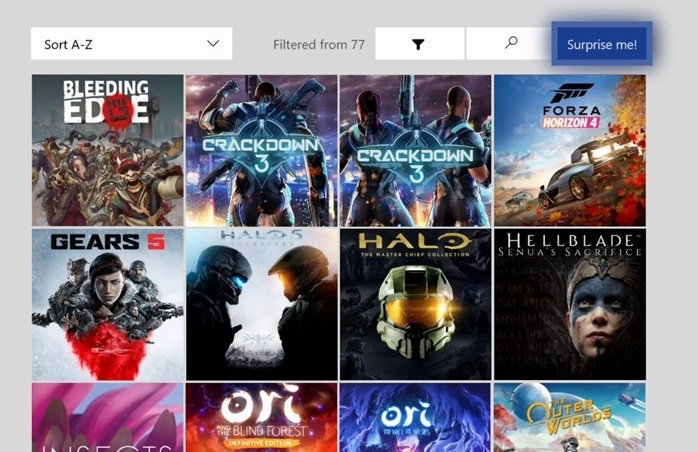Image resolution: width=698 pixels, height=452 pixels.
Task: Open the filter funnel button
Action: point(420,44)
